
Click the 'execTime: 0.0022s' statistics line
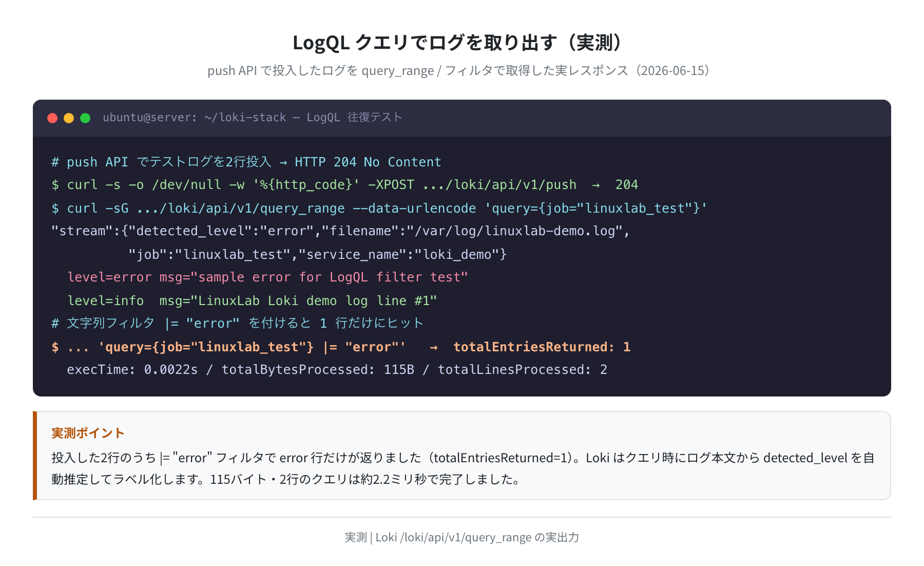pos(337,370)
